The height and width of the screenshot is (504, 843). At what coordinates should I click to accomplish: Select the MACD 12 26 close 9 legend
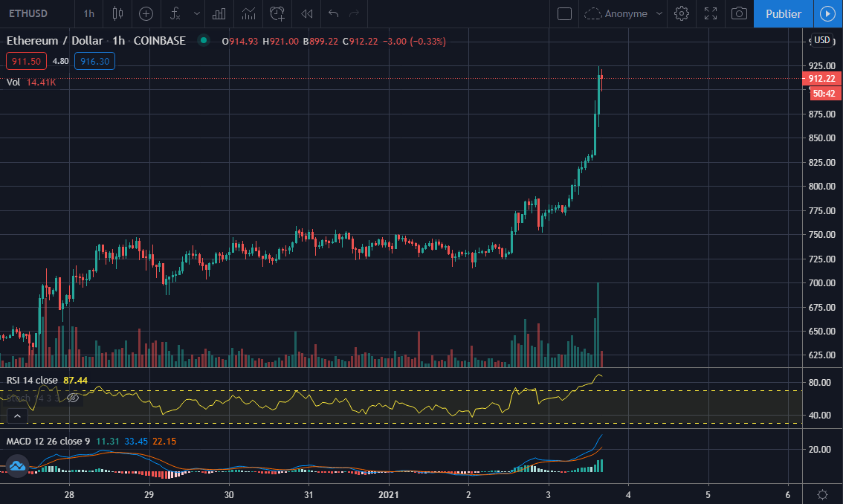click(48, 441)
